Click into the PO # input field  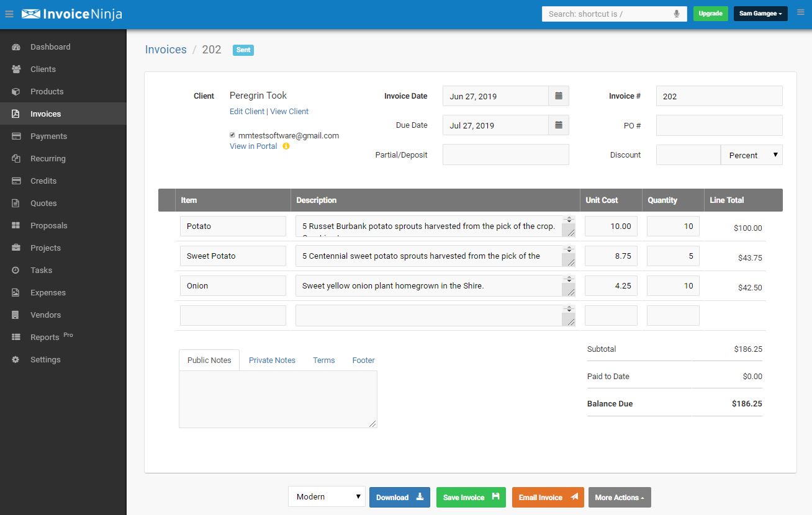click(719, 125)
